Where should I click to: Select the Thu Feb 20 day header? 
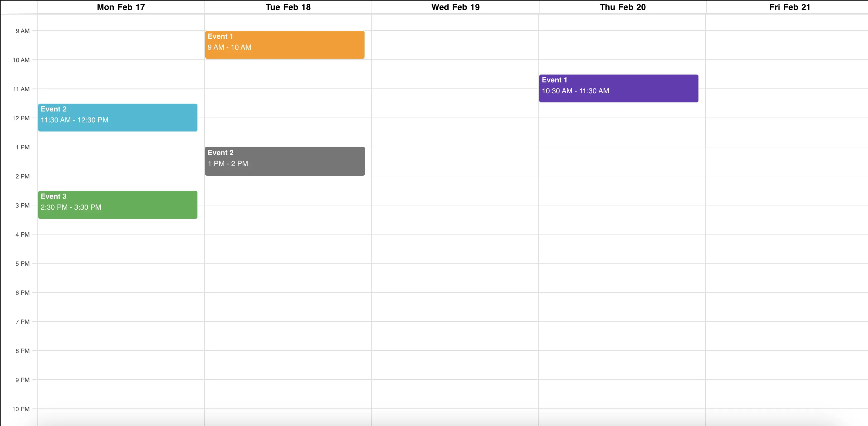tap(622, 7)
